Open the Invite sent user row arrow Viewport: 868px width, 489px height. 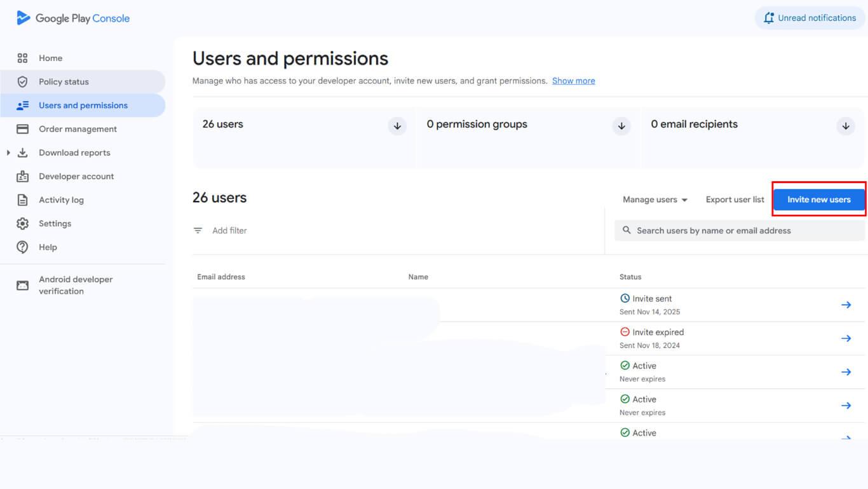pyautogui.click(x=846, y=305)
